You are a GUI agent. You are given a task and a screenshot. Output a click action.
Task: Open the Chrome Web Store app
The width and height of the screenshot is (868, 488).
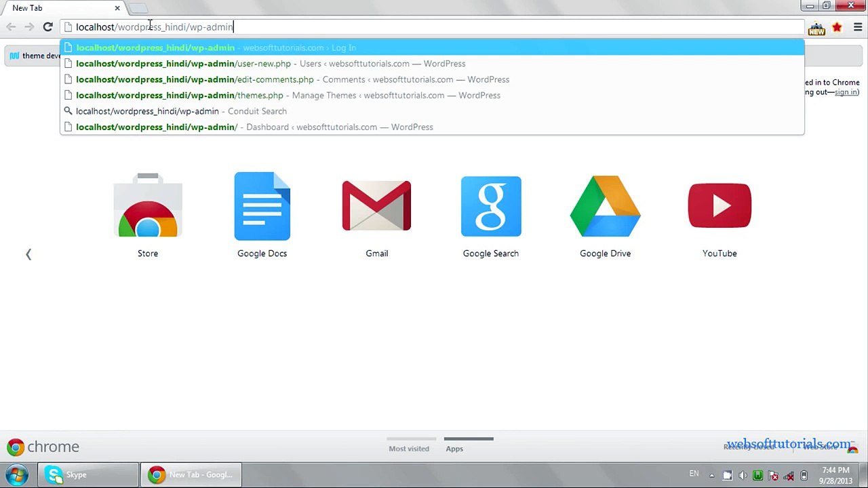[x=148, y=206]
